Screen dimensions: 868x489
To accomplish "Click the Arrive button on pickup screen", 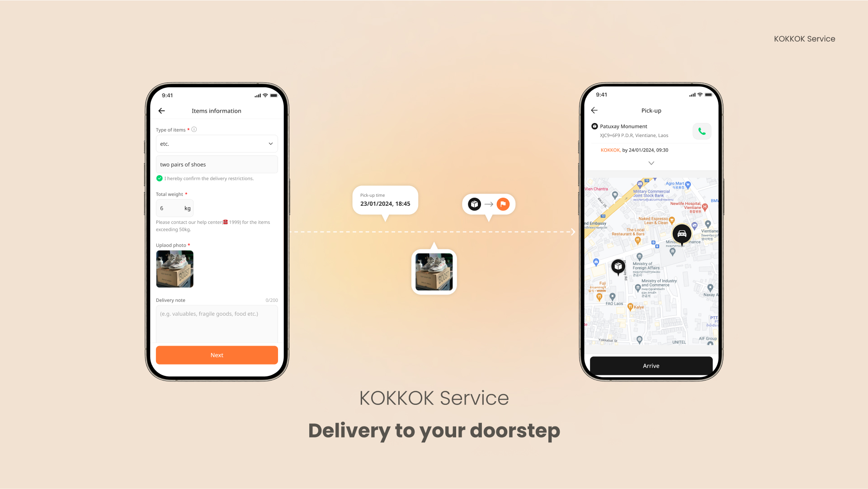I will [651, 365].
